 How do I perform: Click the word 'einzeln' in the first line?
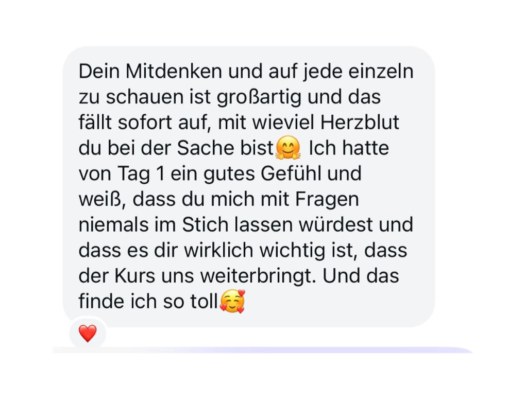pyautogui.click(x=381, y=71)
